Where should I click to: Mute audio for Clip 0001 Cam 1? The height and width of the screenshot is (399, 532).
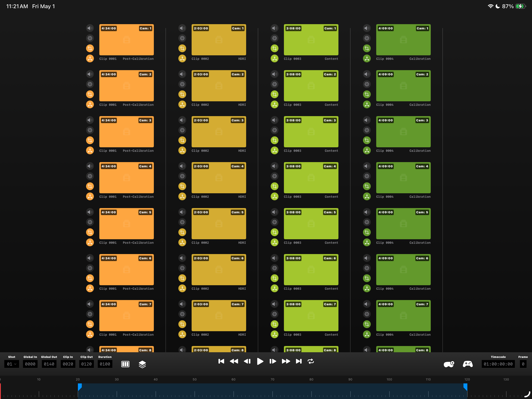[90, 28]
